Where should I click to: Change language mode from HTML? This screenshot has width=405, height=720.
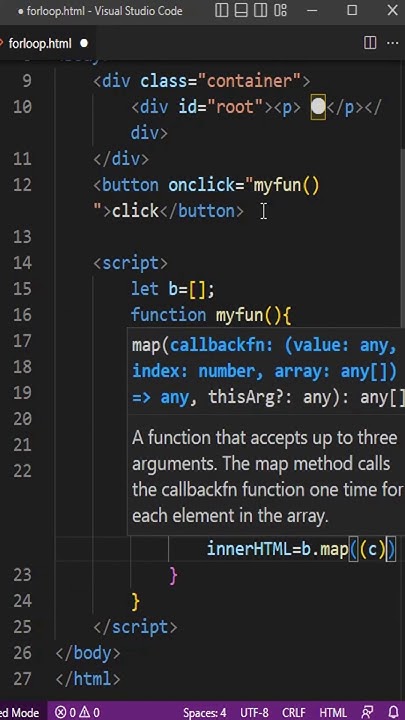click(x=333, y=712)
